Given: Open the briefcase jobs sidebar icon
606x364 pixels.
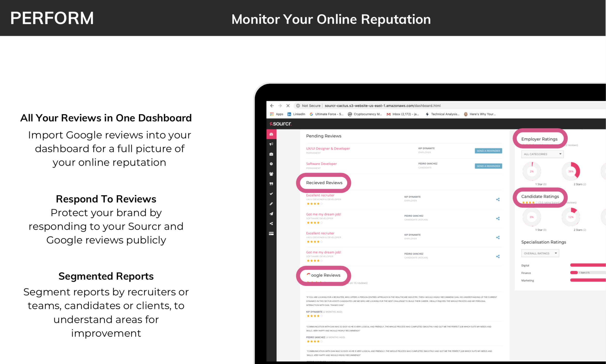Looking at the screenshot, I should (x=271, y=154).
